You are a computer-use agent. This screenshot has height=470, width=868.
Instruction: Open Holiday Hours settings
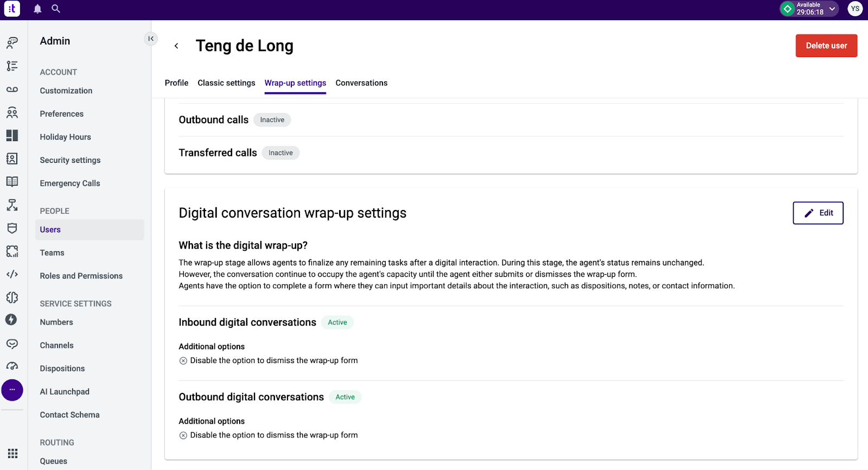click(x=65, y=137)
